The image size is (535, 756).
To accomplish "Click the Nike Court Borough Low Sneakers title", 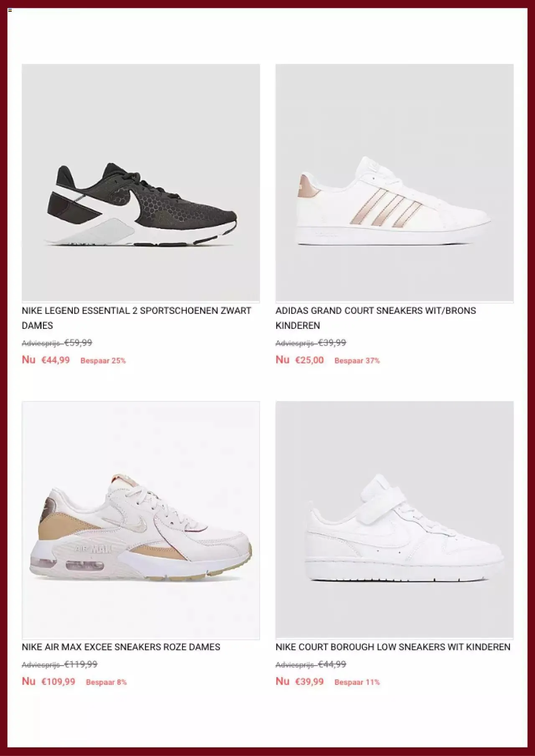I will point(393,647).
